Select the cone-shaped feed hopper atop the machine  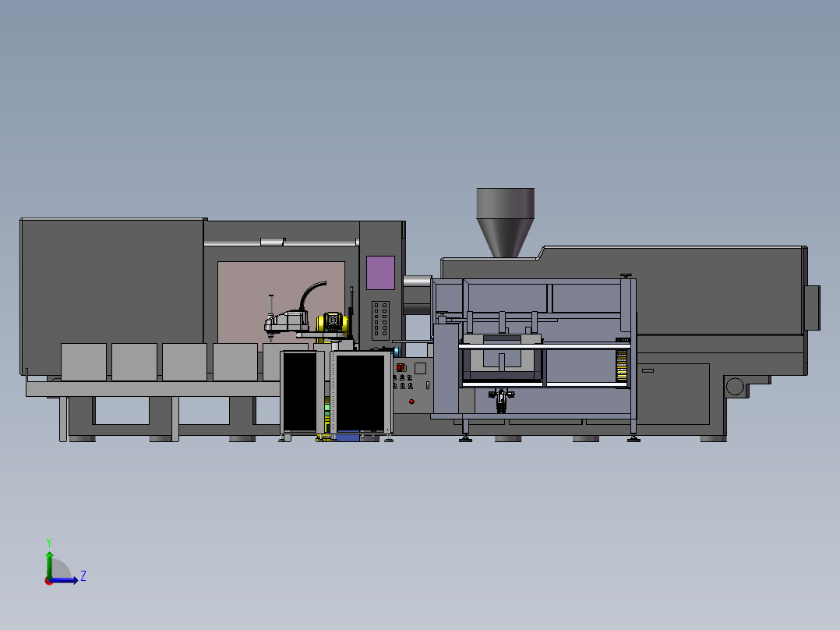point(505,222)
